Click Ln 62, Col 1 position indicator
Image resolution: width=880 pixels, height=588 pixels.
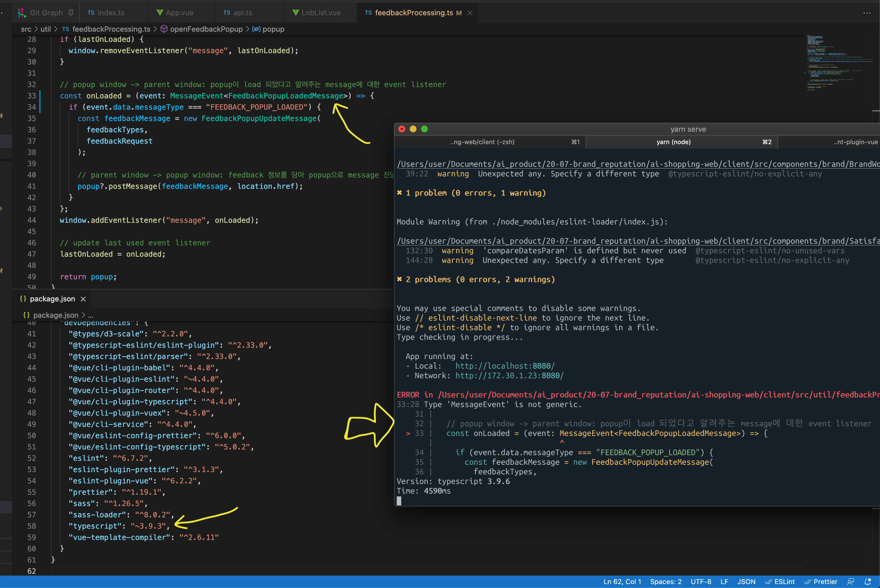click(x=622, y=581)
